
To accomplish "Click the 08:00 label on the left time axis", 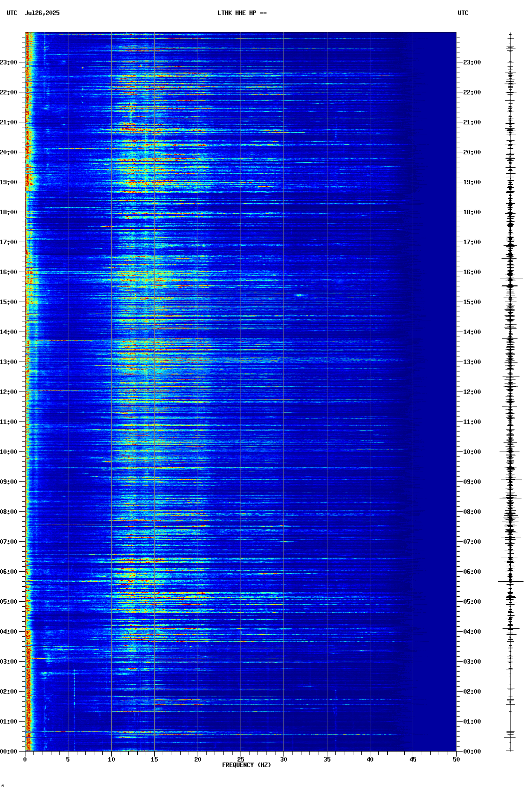I will 8,512.
